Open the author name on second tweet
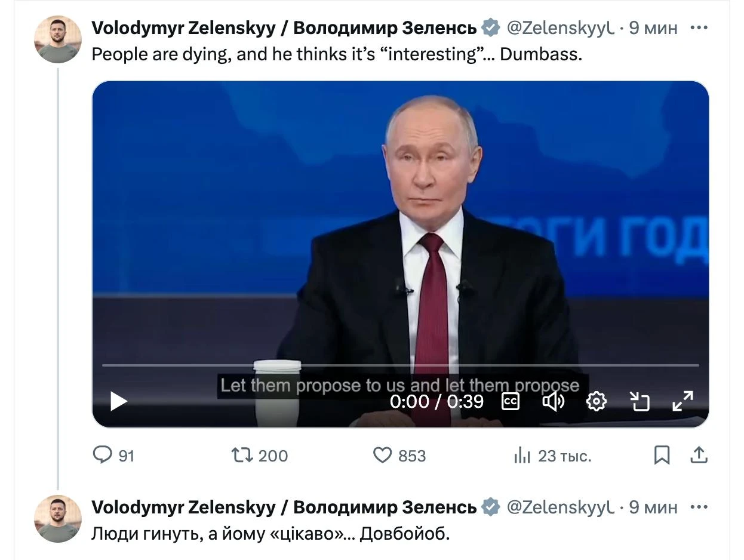Screen dimensions: 744x560 pyautogui.click(x=284, y=507)
